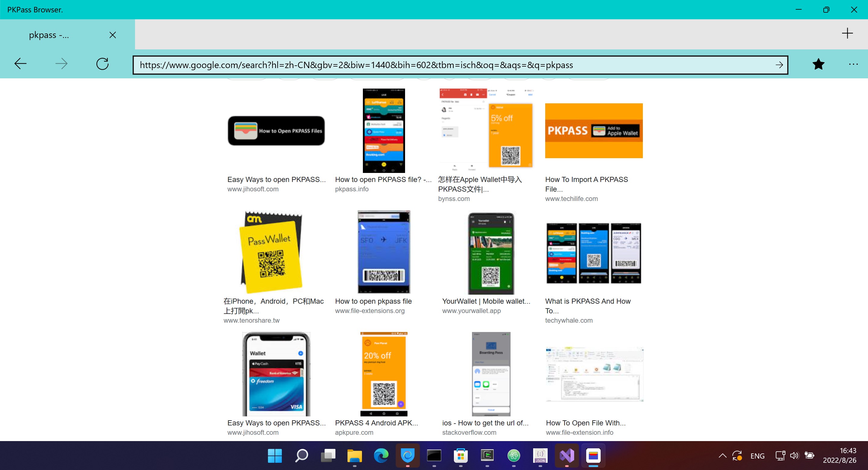Expand hidden system tray icons
868x470 pixels.
(x=722, y=456)
